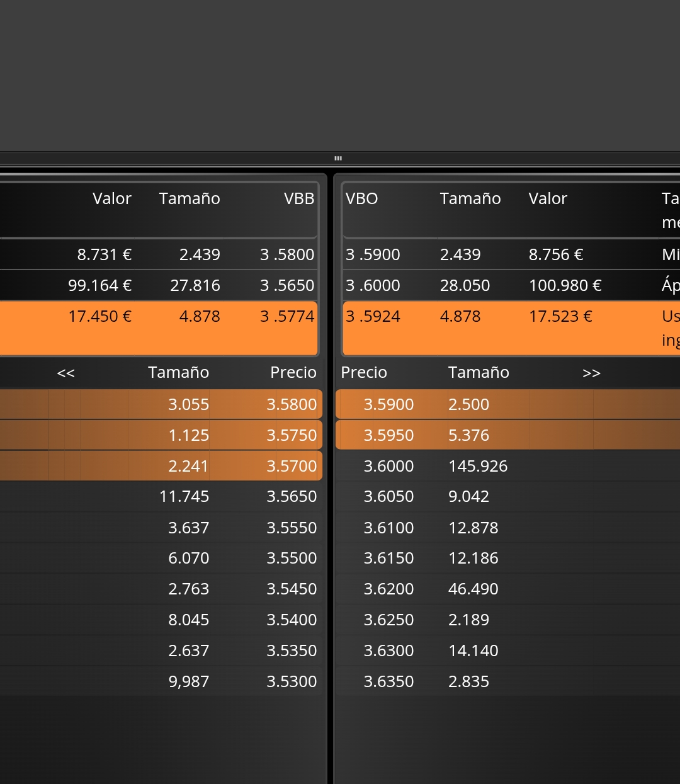Select bid price 3.5750 row

pos(161,435)
